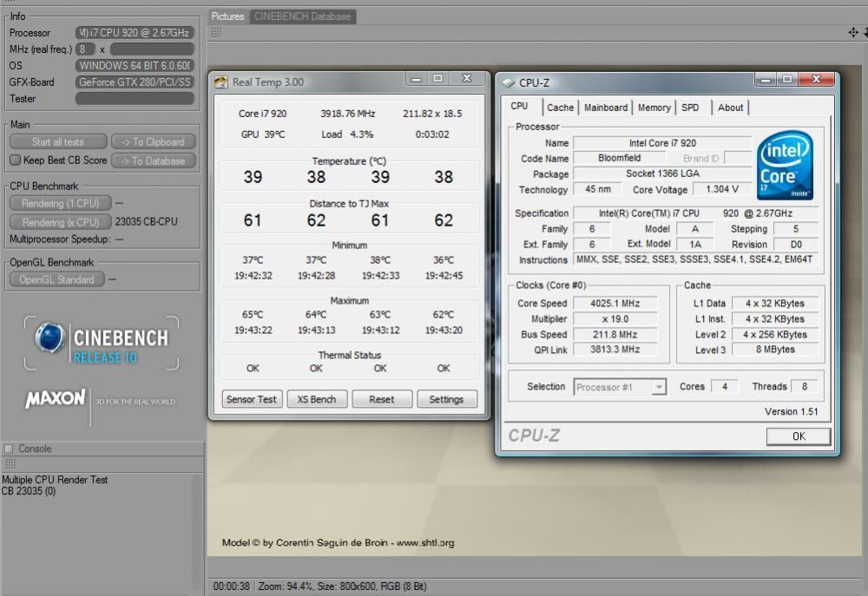Click Reset in Real Temp
Viewport: 868px width, 596px height.
[x=382, y=399]
